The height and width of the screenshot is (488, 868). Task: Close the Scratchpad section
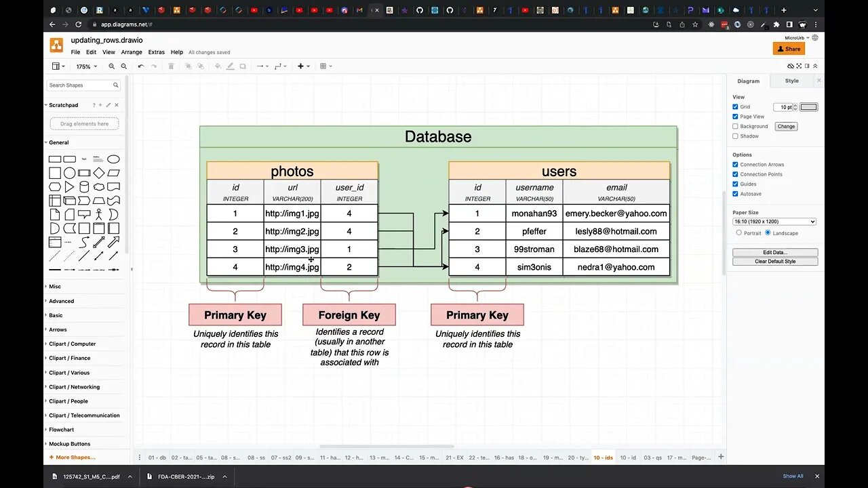tap(117, 105)
